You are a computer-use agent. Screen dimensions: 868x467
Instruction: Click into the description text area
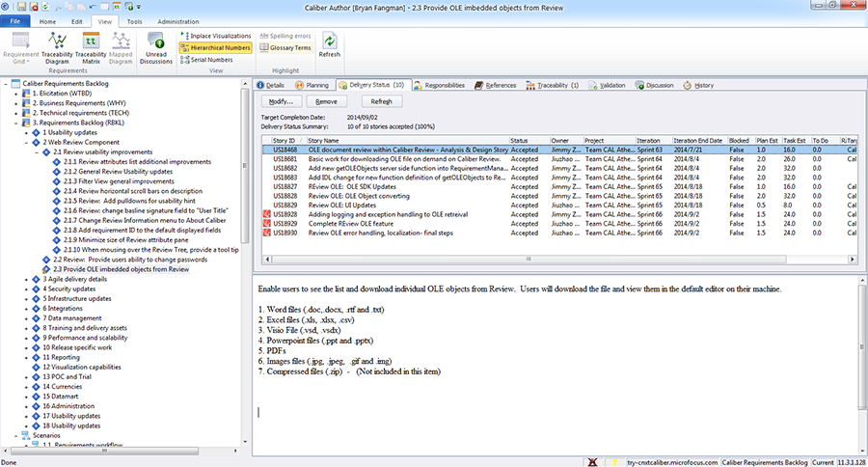pyautogui.click(x=556, y=365)
